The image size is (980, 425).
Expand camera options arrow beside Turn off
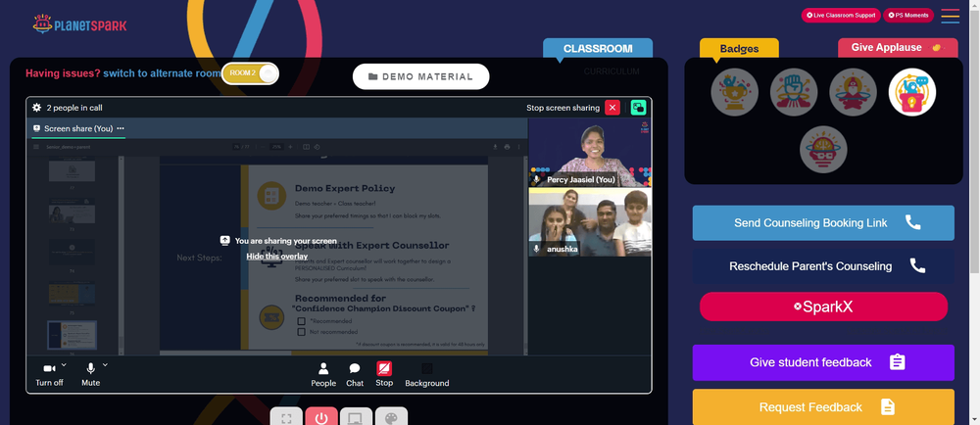click(x=64, y=364)
